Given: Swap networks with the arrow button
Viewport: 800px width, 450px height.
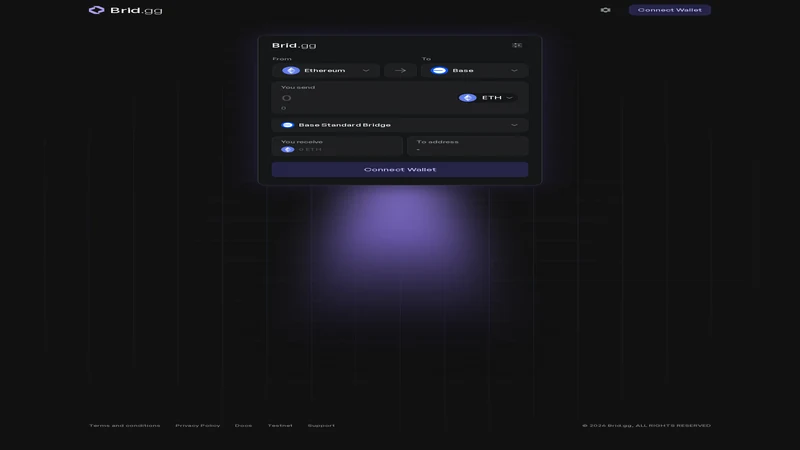Looking at the screenshot, I should pyautogui.click(x=400, y=70).
